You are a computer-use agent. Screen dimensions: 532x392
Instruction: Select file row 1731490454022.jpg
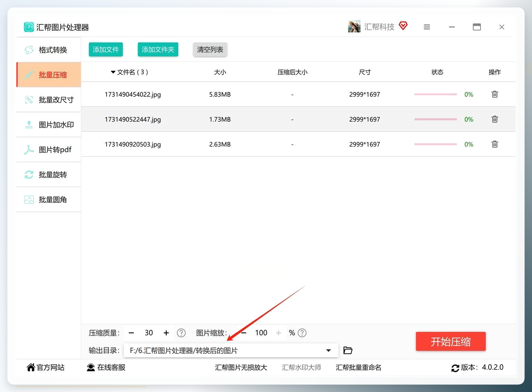[x=298, y=94]
